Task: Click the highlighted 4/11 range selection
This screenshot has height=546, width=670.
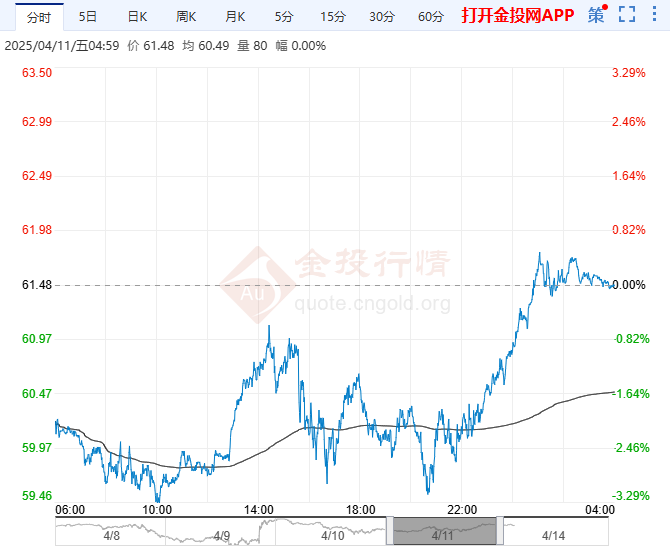Action: 444,530
